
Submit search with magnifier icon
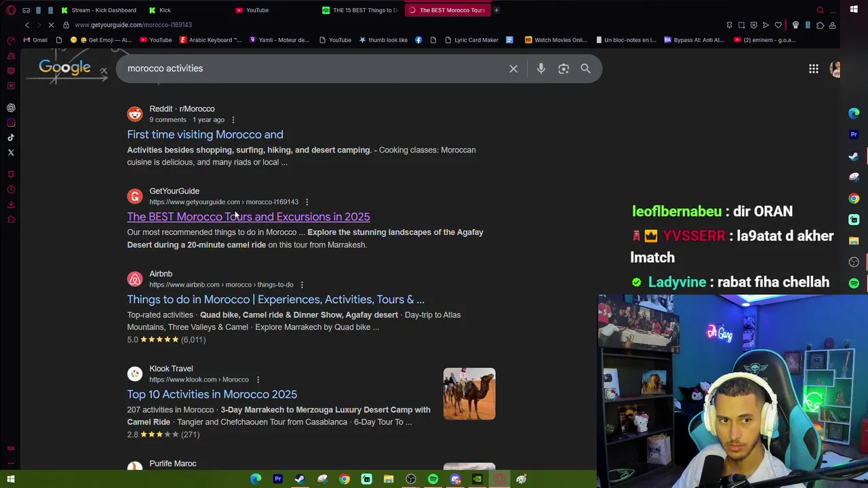585,68
